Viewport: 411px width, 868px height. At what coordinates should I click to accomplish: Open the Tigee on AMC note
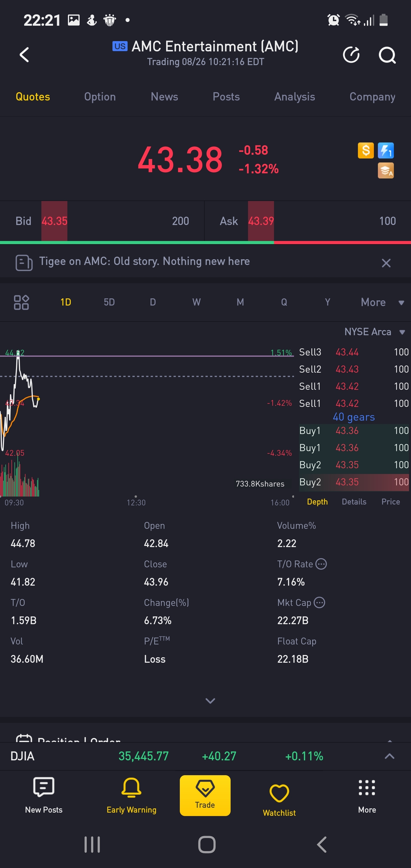(144, 262)
